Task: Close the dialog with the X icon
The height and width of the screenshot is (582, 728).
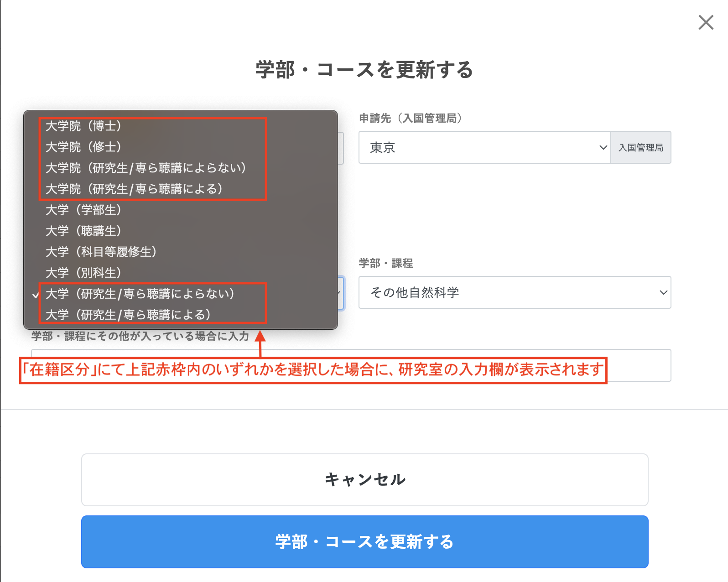Action: tap(706, 22)
